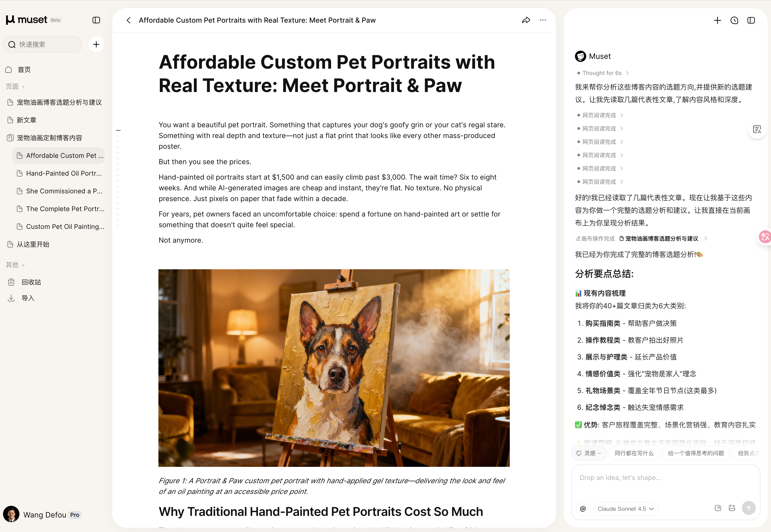771x532 pixels.
Task: Click the translate icon on right edge
Action: (757, 129)
